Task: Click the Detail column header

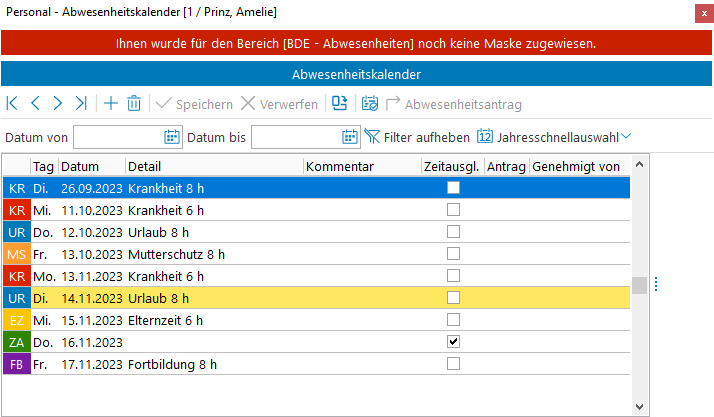Action: [x=213, y=166]
